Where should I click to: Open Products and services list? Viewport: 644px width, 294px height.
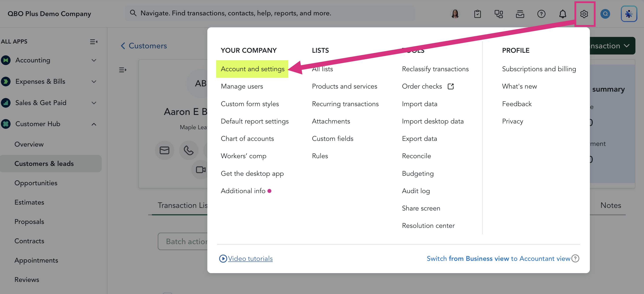(x=344, y=86)
